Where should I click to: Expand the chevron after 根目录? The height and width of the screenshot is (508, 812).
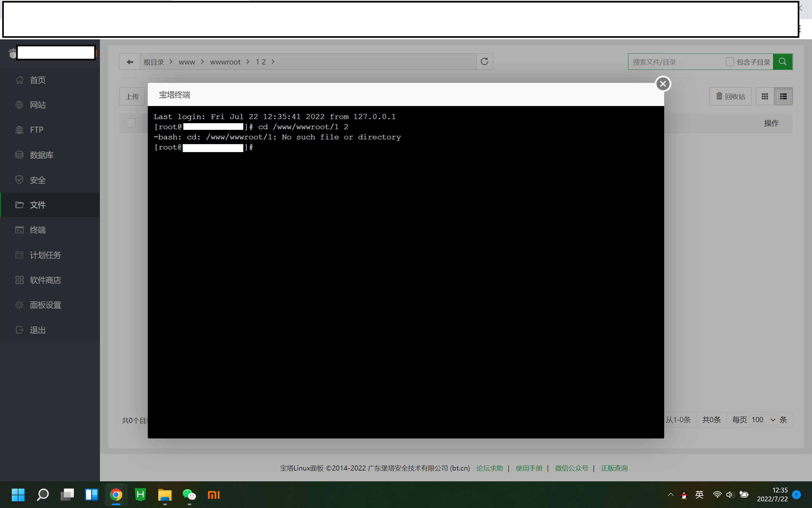click(x=171, y=62)
